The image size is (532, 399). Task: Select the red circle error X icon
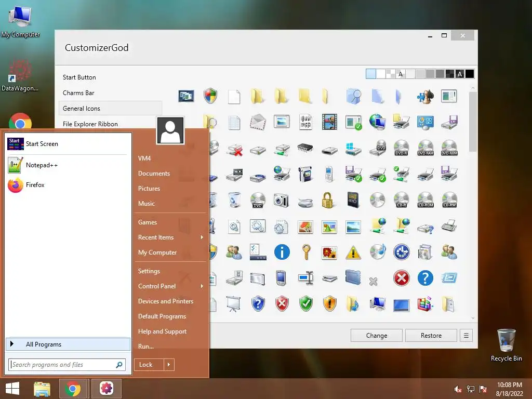click(402, 278)
